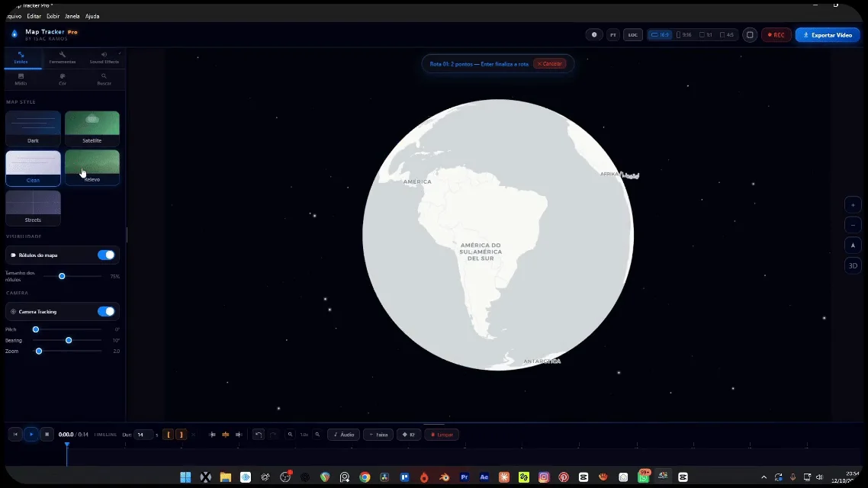Open the Exibir menu
868x488 pixels.
point(53,16)
